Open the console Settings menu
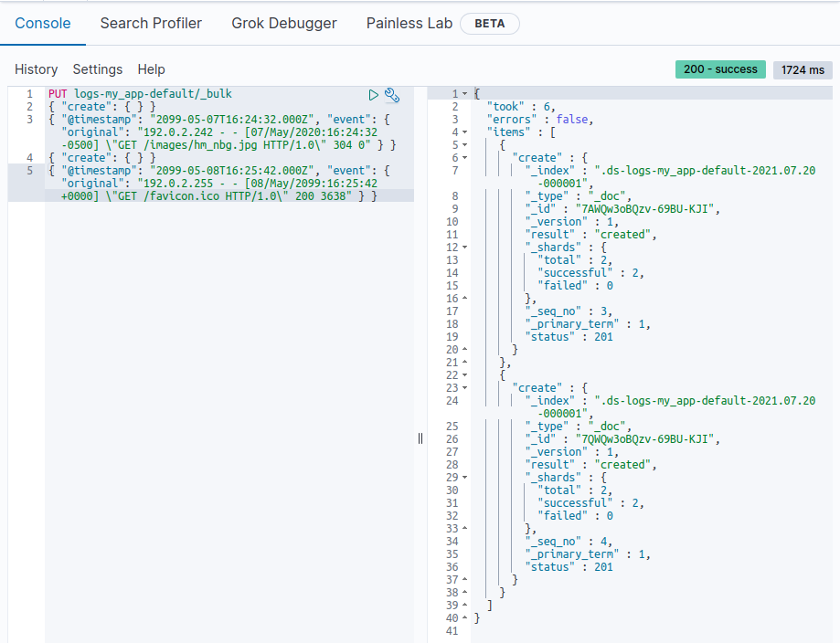 pyautogui.click(x=97, y=69)
